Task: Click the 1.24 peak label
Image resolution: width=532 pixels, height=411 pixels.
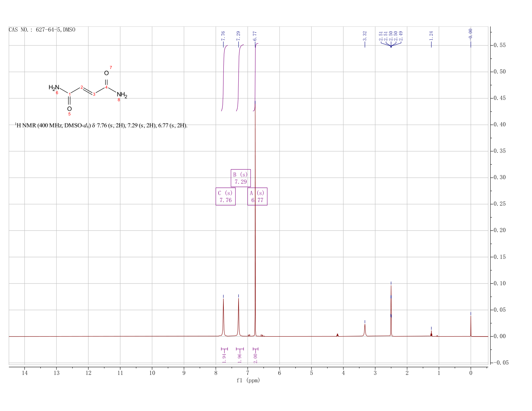Action: click(x=431, y=36)
